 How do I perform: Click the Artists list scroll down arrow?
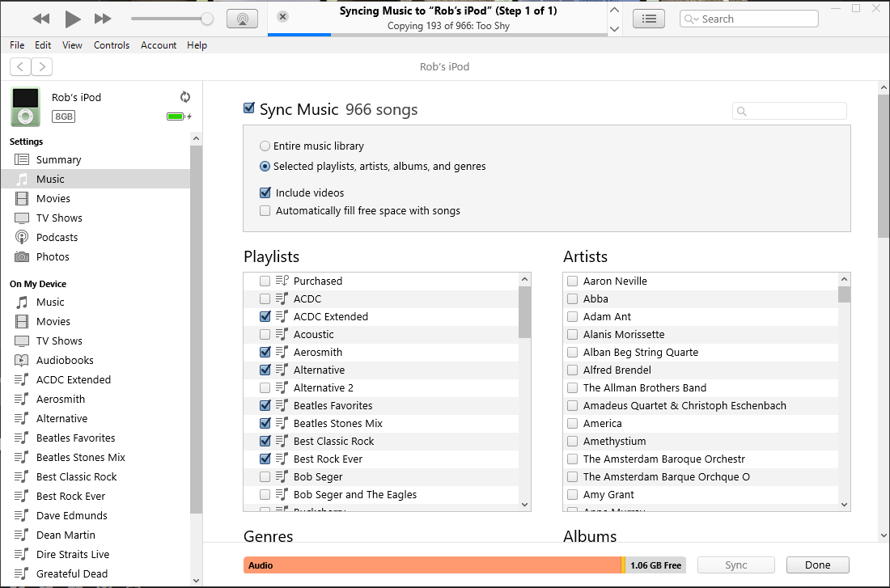pos(844,505)
